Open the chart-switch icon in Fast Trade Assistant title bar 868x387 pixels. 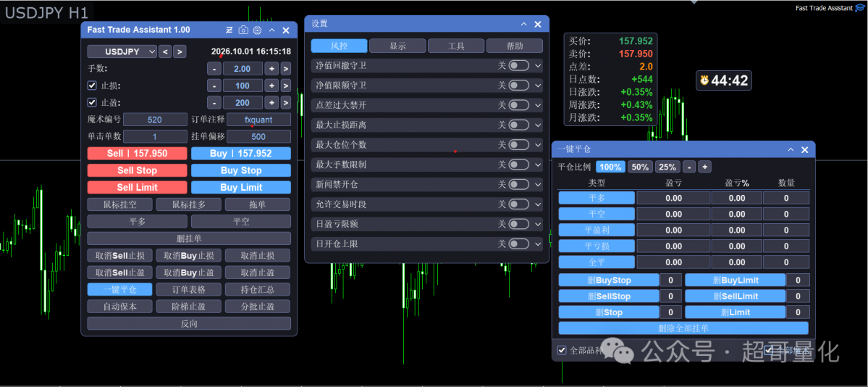[x=229, y=30]
